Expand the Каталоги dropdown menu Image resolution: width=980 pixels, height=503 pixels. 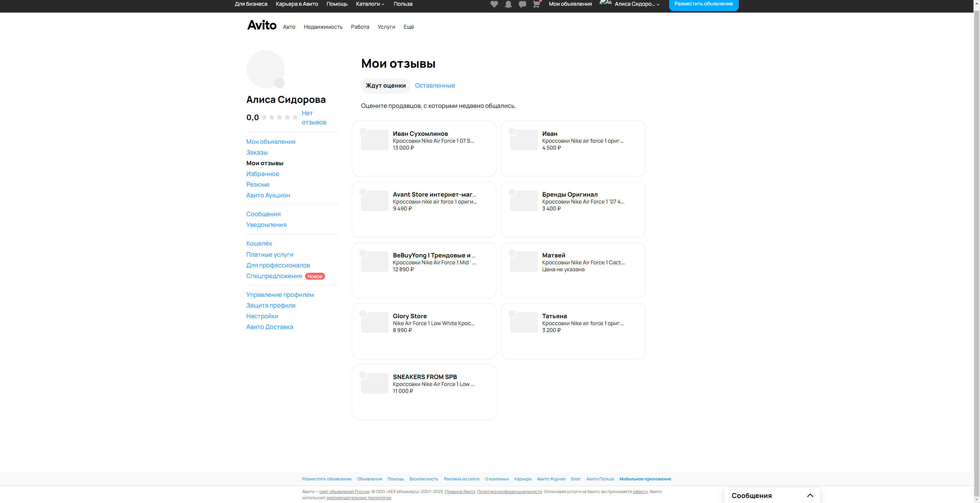(370, 4)
